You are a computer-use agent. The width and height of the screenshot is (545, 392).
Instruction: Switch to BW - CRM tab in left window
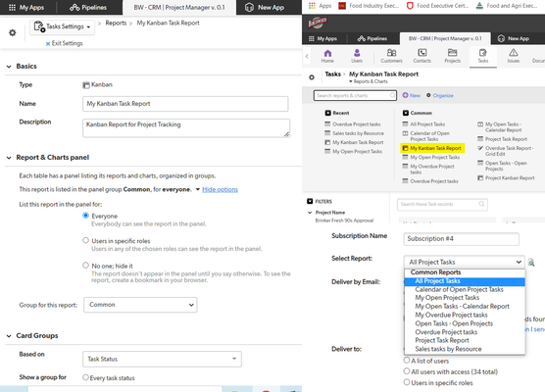179,7
